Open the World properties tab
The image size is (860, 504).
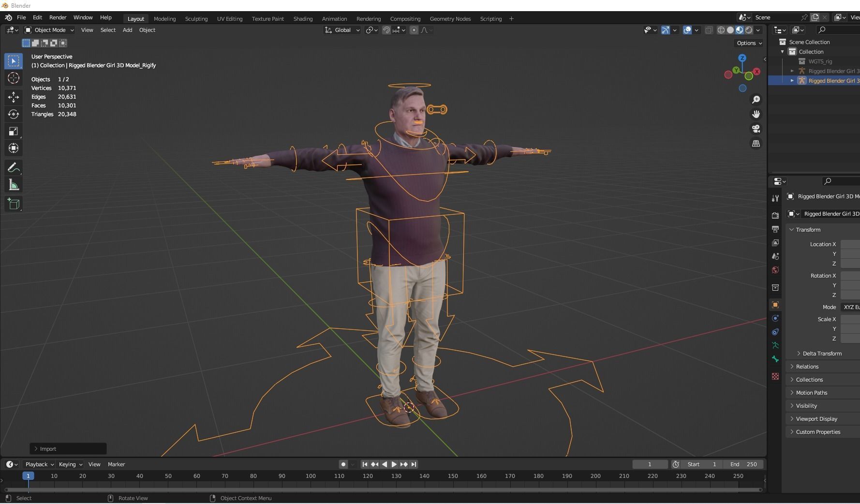tap(775, 270)
